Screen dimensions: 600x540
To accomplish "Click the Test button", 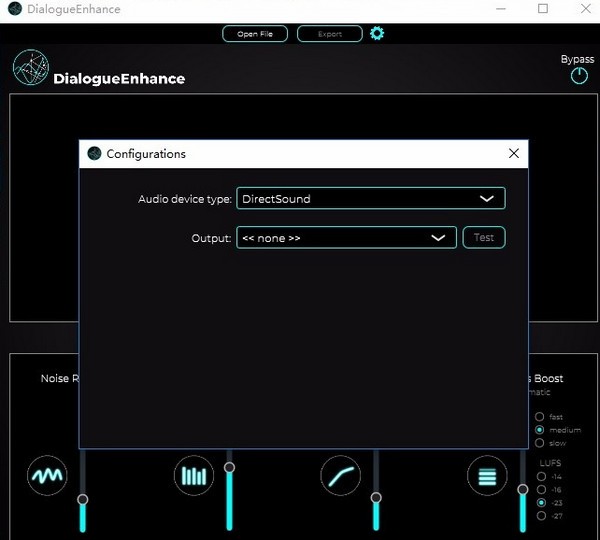I will pyautogui.click(x=484, y=238).
